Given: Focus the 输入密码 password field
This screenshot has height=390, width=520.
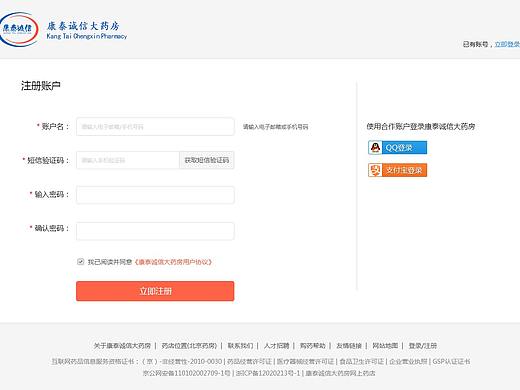Looking at the screenshot, I should click(x=155, y=195).
